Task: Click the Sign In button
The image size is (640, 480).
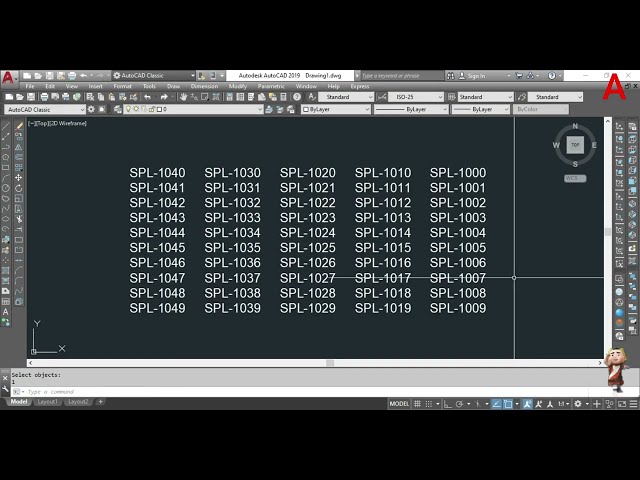Action: pyautogui.click(x=476, y=76)
